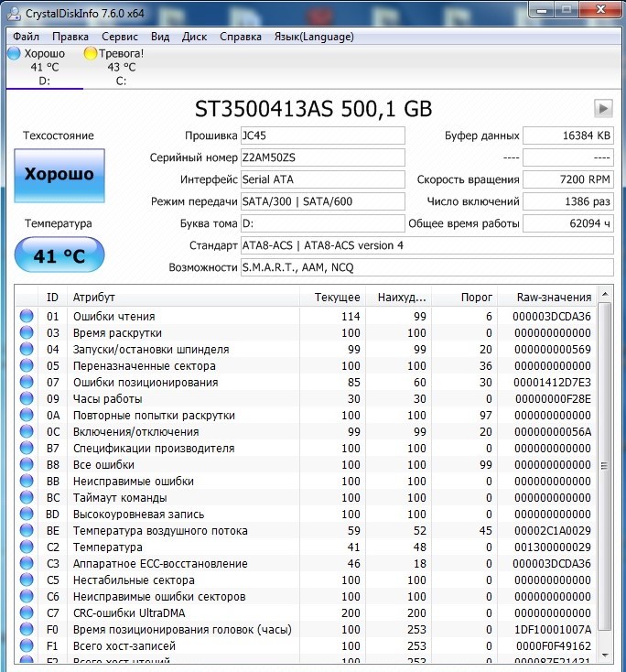Click status icon of Время раскрутки row
The image size is (626, 672).
point(27,332)
